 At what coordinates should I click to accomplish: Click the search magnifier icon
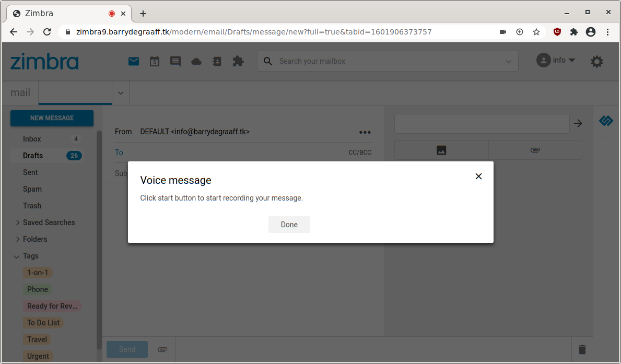pyautogui.click(x=268, y=62)
